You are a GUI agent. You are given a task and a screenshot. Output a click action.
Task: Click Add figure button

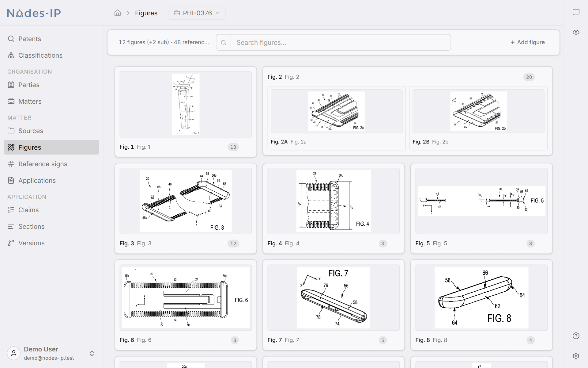pyautogui.click(x=528, y=42)
